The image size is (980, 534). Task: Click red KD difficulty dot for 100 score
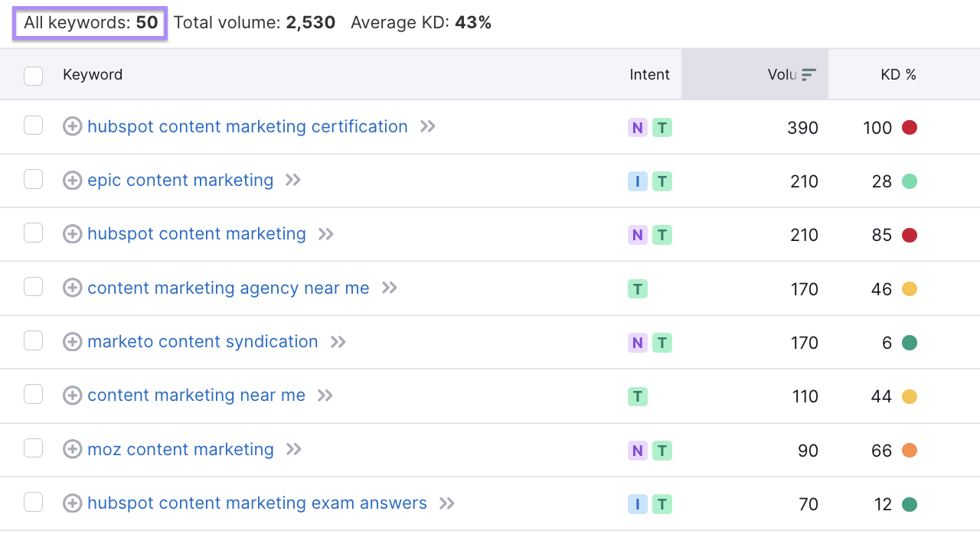[910, 128]
